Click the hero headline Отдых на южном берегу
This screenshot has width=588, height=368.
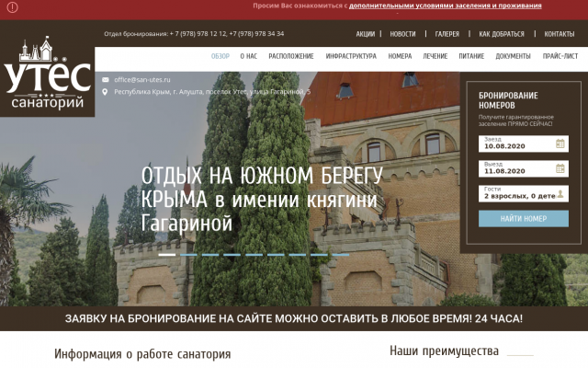[262, 200]
